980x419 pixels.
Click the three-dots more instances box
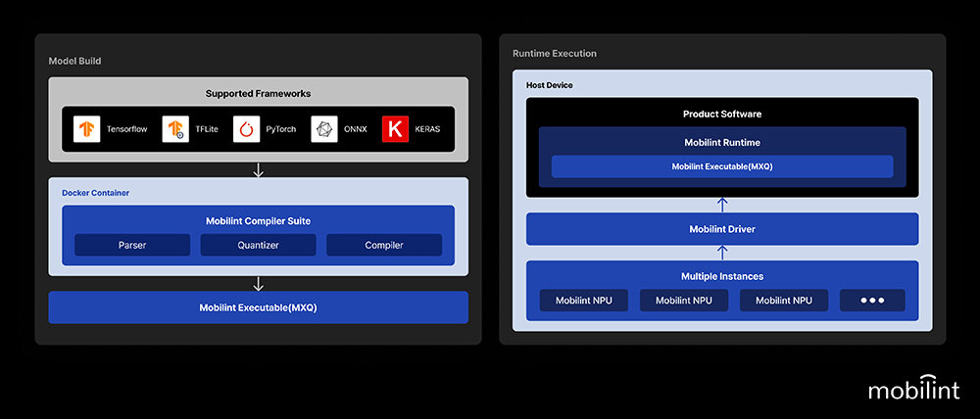(x=871, y=300)
